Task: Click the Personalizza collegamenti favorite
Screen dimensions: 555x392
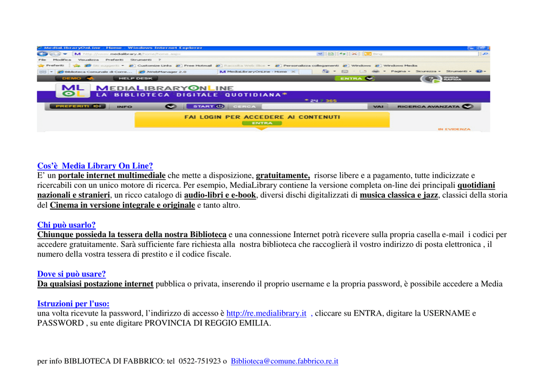Action: (x=307, y=66)
